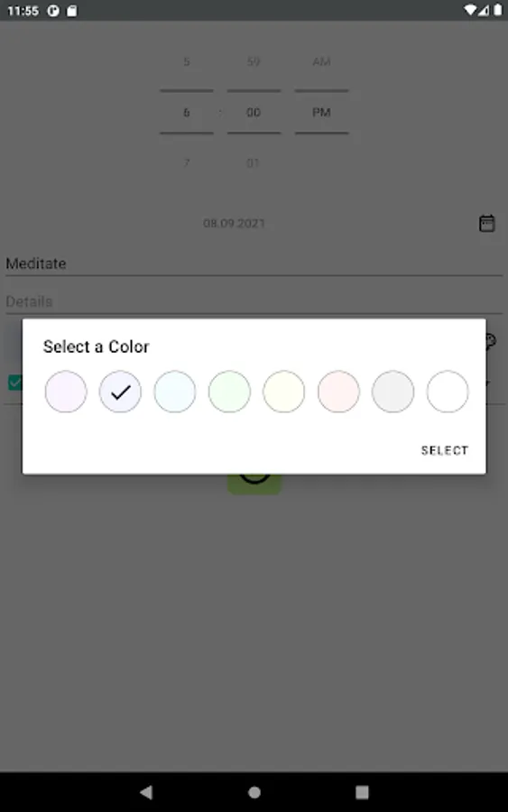Tap the green smiley icon below the dialog
Image resolution: width=508 pixels, height=812 pixels.
pyautogui.click(x=254, y=484)
